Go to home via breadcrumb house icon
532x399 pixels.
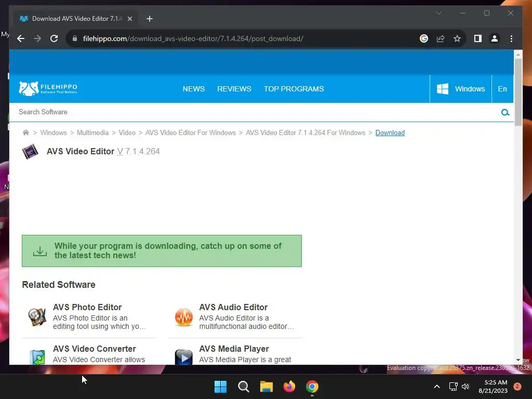pyautogui.click(x=26, y=132)
